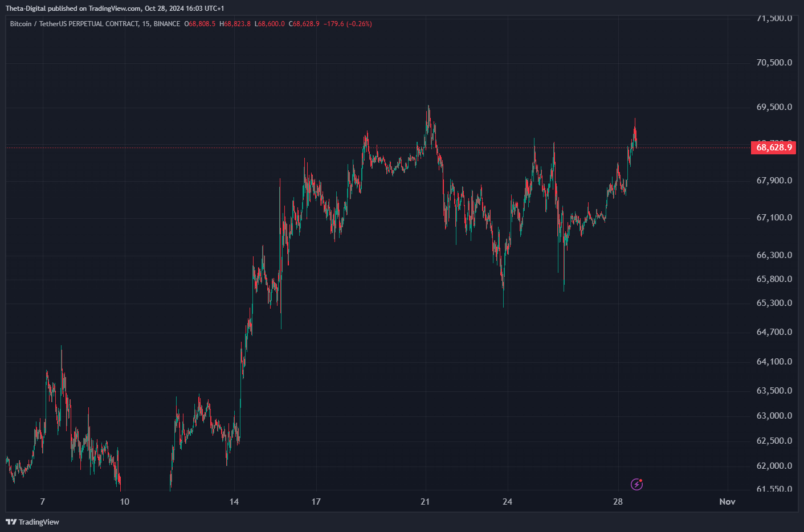Click the date label 14 on time axis
This screenshot has width=804, height=532.
234,502
